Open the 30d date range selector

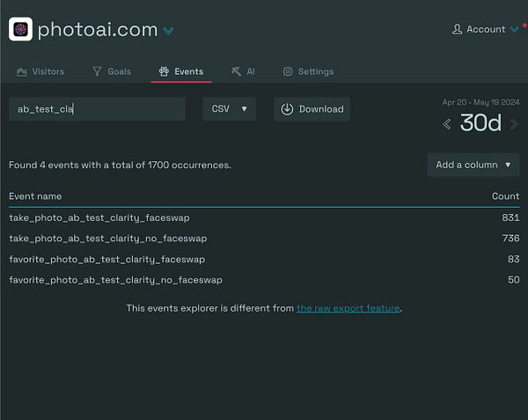point(480,123)
